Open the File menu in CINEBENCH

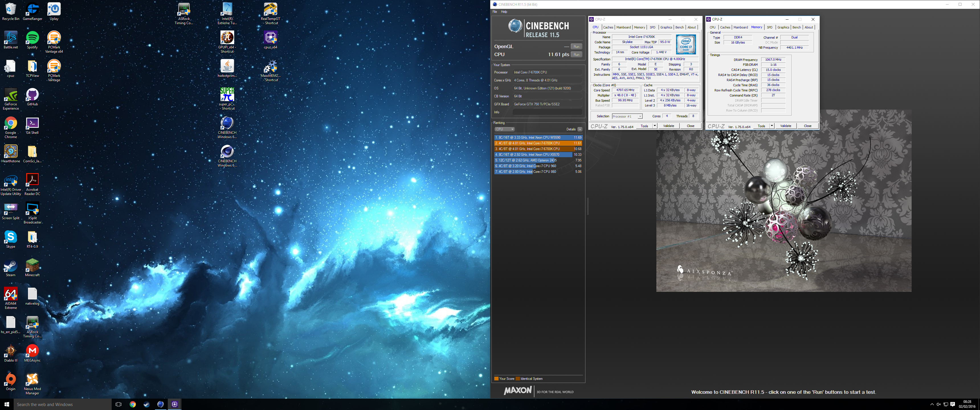pyautogui.click(x=495, y=12)
